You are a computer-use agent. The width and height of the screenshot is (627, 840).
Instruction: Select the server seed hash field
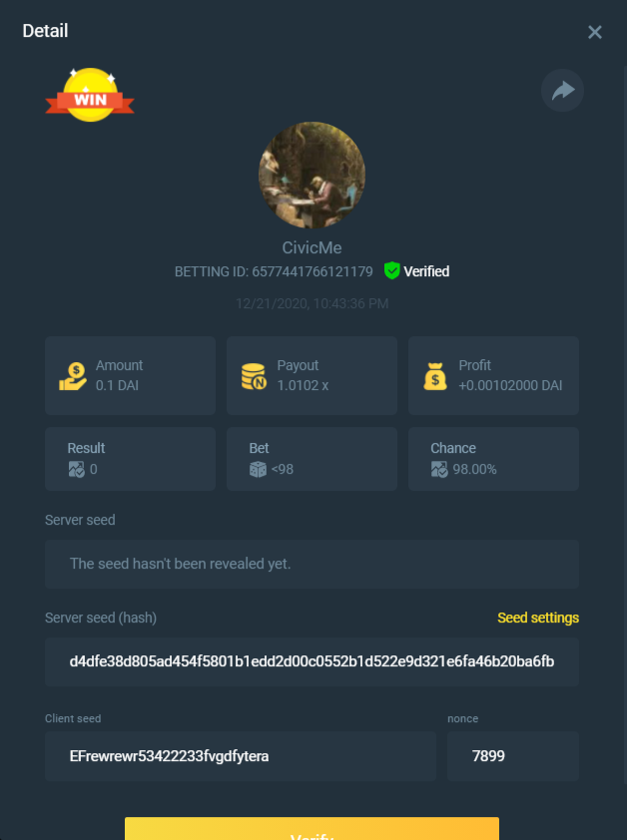(312, 661)
